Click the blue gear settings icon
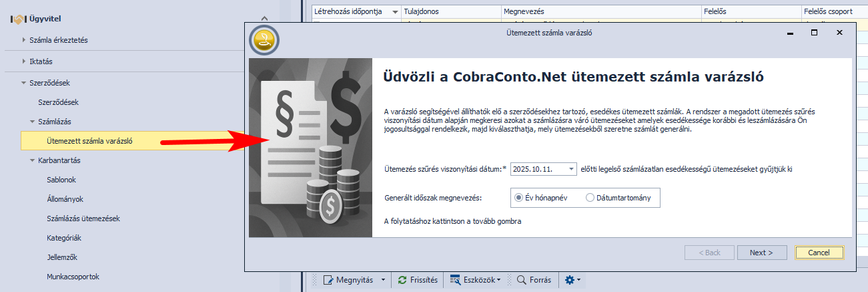The width and height of the screenshot is (868, 292). click(x=569, y=280)
